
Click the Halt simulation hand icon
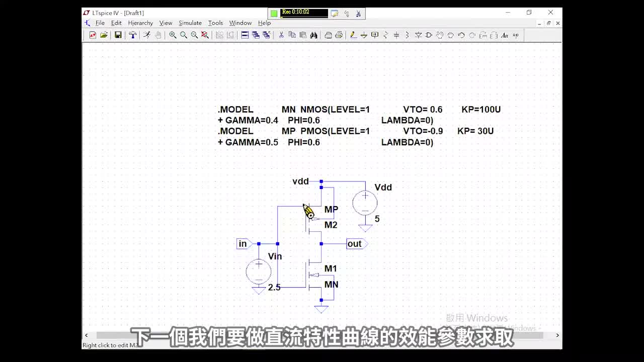[x=158, y=35]
